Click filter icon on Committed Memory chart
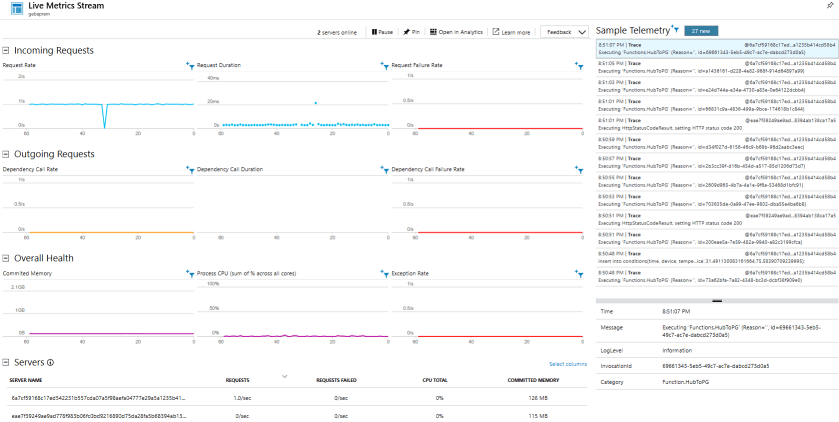839x422 pixels. click(190, 274)
